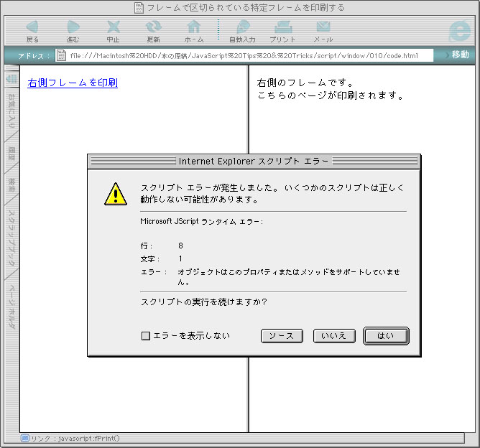
Task: Click the スクリプト エラーが発生しました message text
Action: [272, 193]
